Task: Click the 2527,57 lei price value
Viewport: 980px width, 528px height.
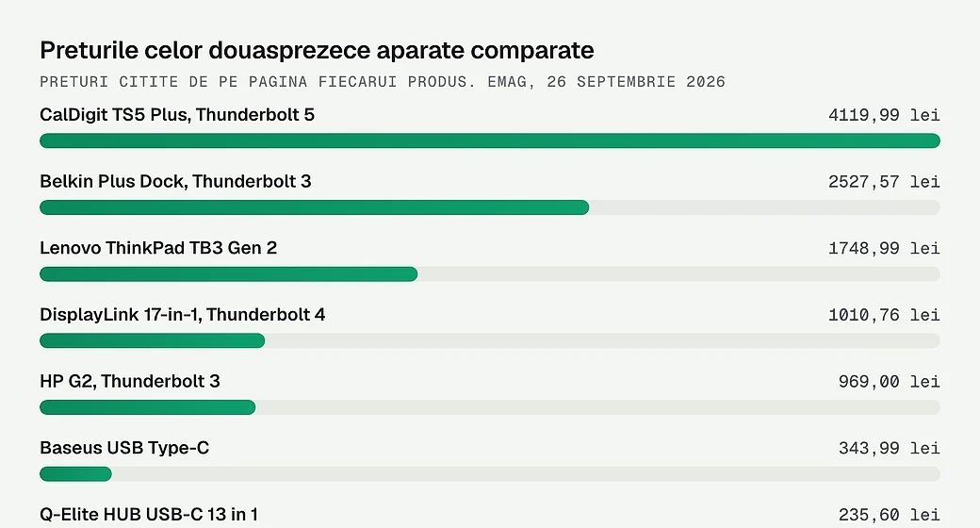Action: coord(884,182)
